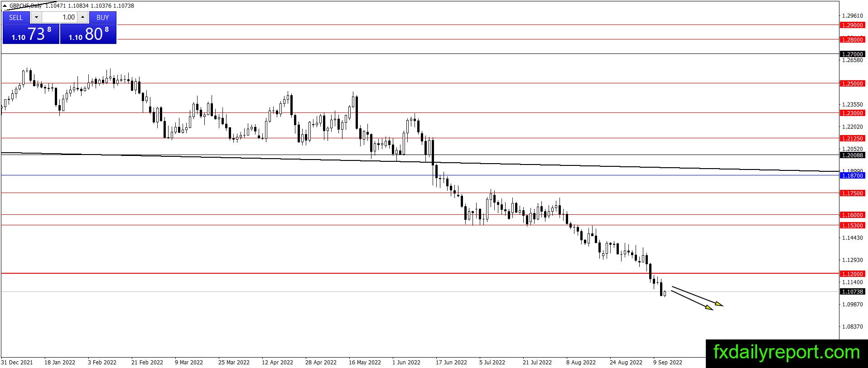Image resolution: width=868 pixels, height=368 pixels.
Task: Click the sell price 1.10 73 panel
Action: pyautogui.click(x=31, y=34)
